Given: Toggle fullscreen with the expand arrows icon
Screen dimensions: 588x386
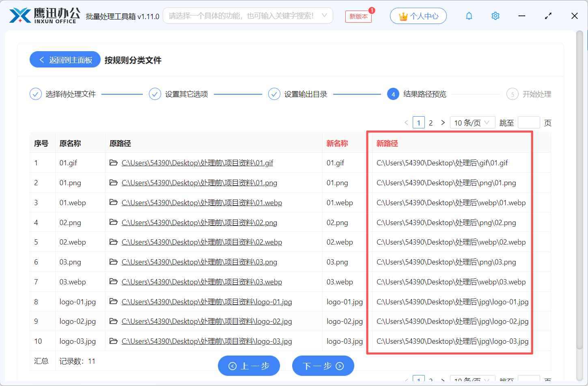Looking at the screenshot, I should 548,16.
